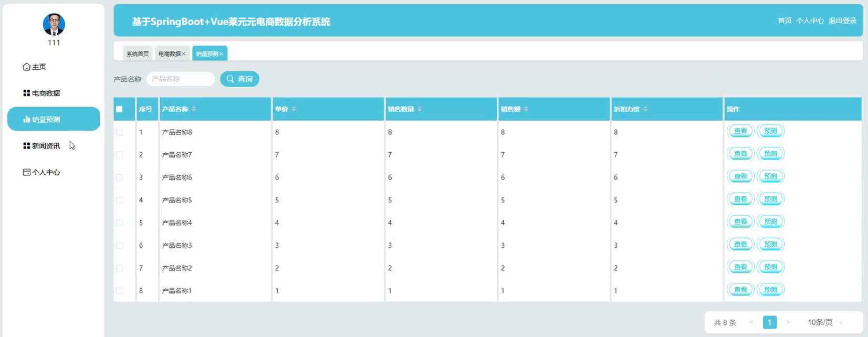Viewport: 868px width, 337px height.
Task: Click 预测 for 产品名称7
Action: pyautogui.click(x=770, y=154)
